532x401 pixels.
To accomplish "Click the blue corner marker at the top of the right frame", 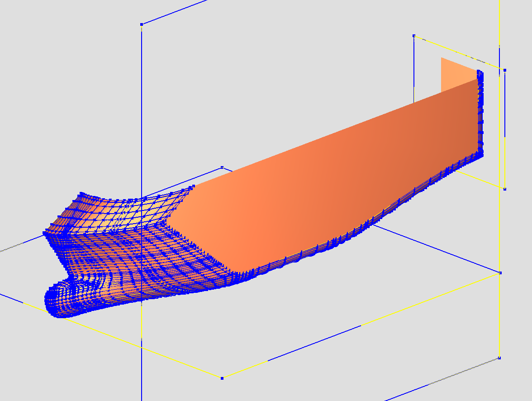I will 414,35.
